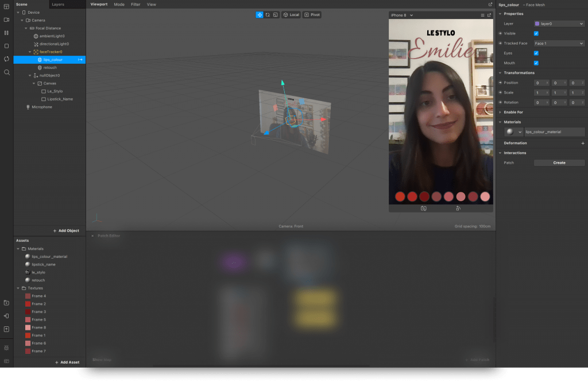Select the Viewport tab

coord(99,5)
